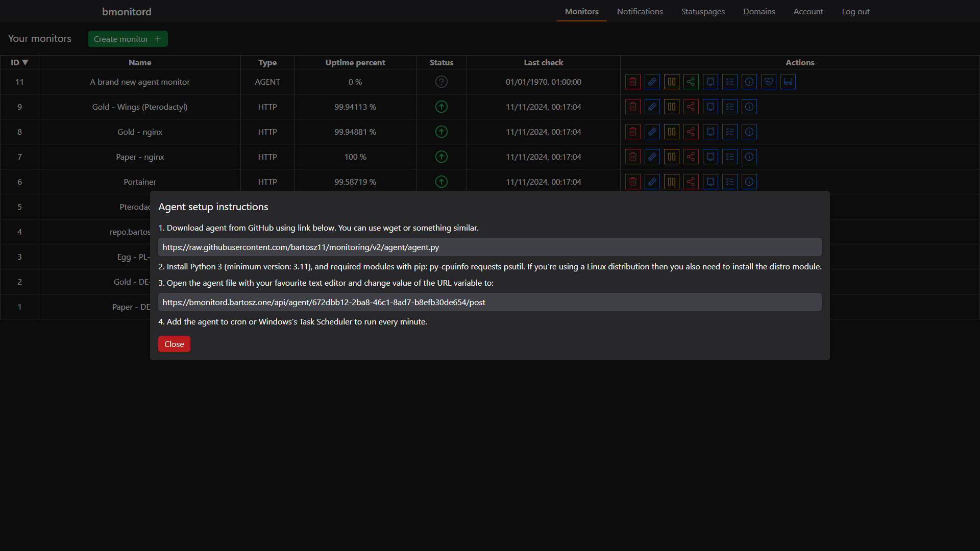
Task: Show info for the 'Portainer' monitor
Action: pyautogui.click(x=749, y=182)
